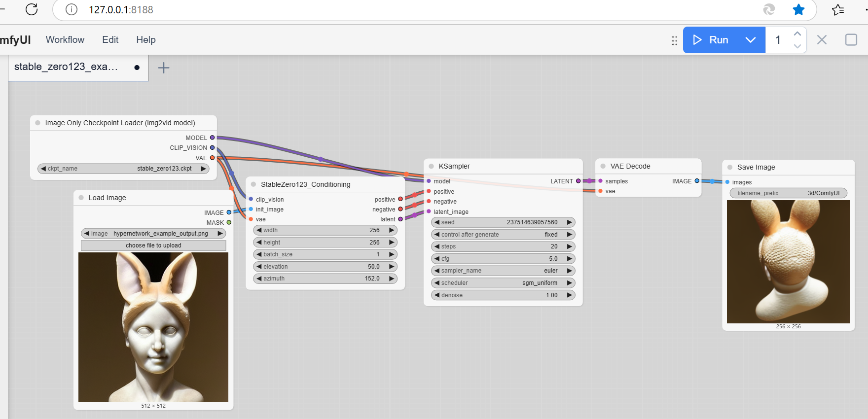
Task: Open the image file selector in Load Image
Action: coord(153,234)
